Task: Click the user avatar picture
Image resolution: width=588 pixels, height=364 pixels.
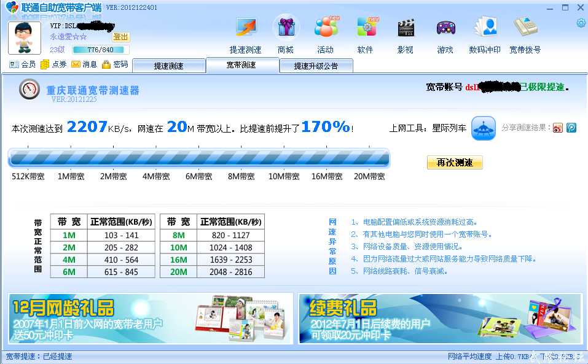Action: 25,38
